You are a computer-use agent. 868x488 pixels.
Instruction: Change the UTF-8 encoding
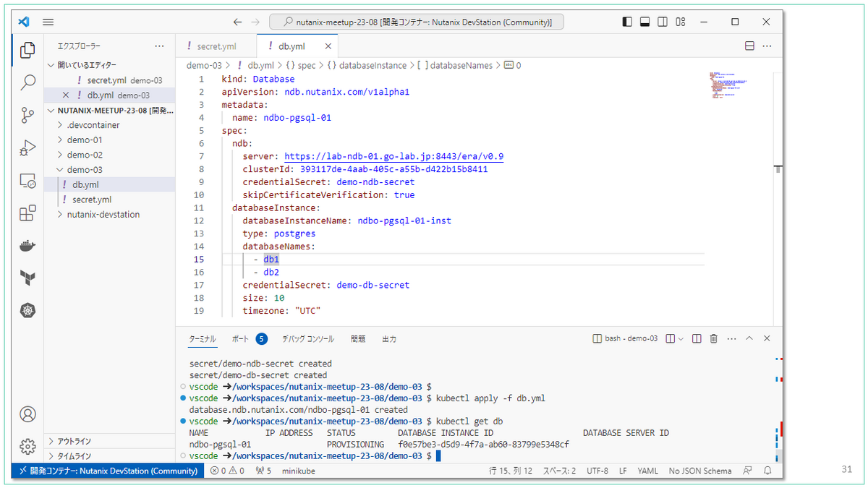click(x=597, y=471)
